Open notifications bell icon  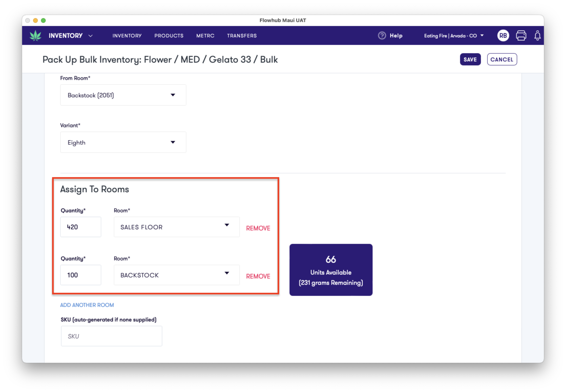click(x=537, y=36)
